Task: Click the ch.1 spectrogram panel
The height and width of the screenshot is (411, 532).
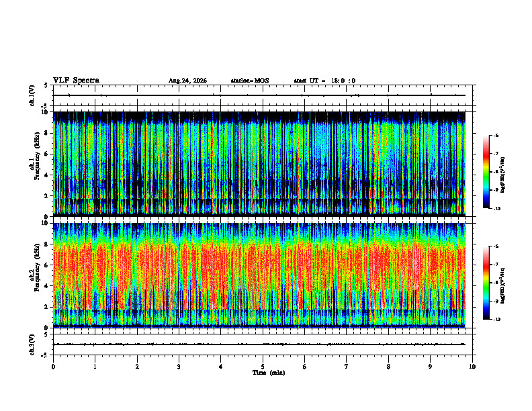Action: pos(259,164)
